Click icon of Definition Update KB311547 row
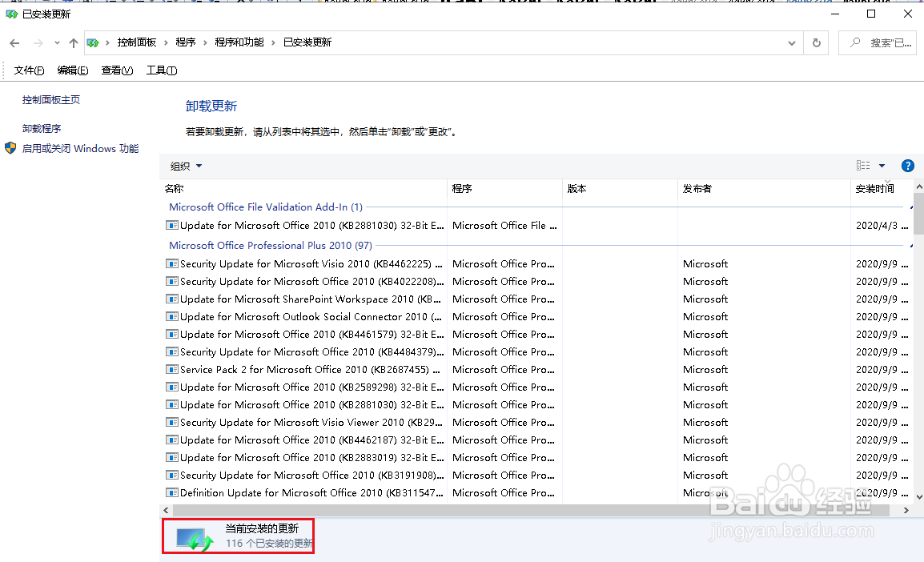 pos(172,493)
